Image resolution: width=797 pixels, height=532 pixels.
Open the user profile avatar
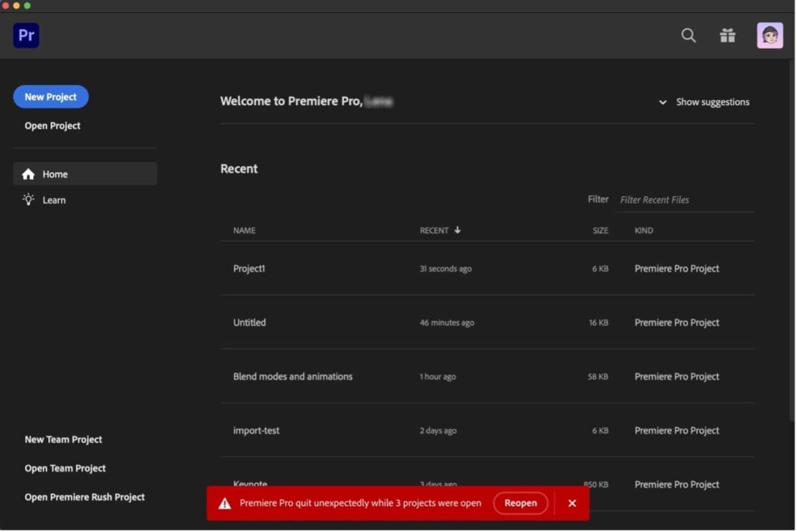click(770, 35)
